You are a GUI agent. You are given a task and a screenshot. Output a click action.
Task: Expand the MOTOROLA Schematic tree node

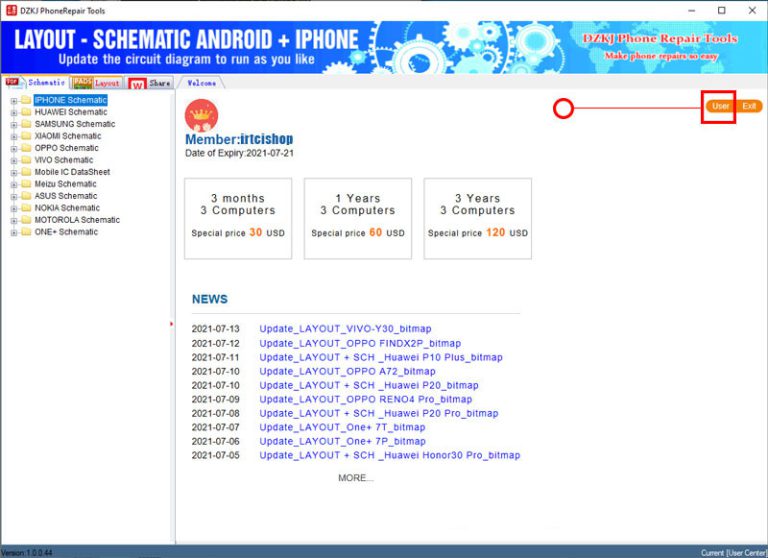pos(14,220)
